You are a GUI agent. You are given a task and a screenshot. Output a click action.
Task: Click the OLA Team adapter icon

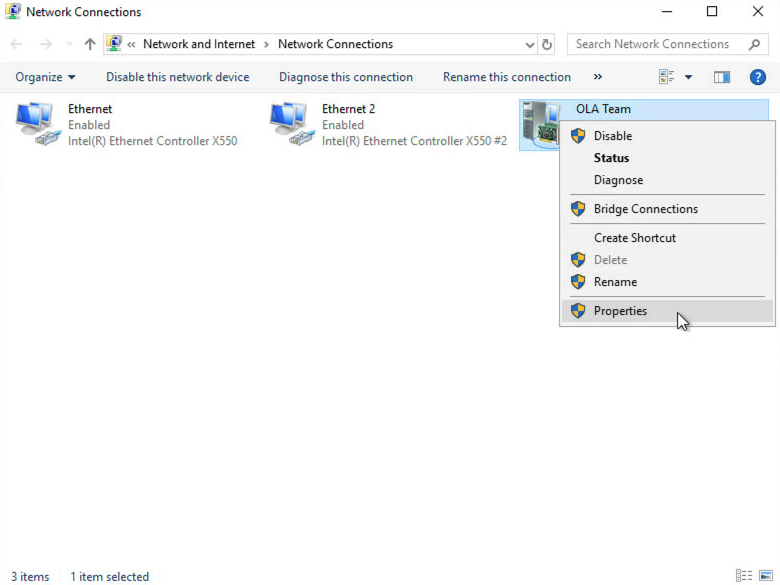click(x=540, y=125)
